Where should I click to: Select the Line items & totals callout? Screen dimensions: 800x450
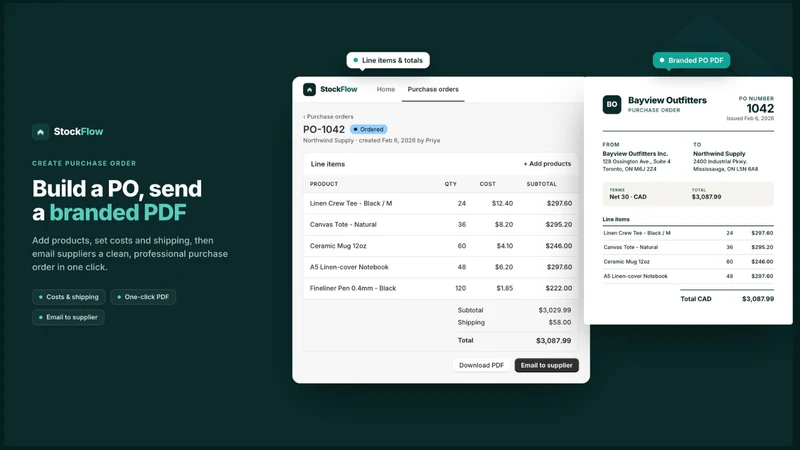pyautogui.click(x=388, y=60)
